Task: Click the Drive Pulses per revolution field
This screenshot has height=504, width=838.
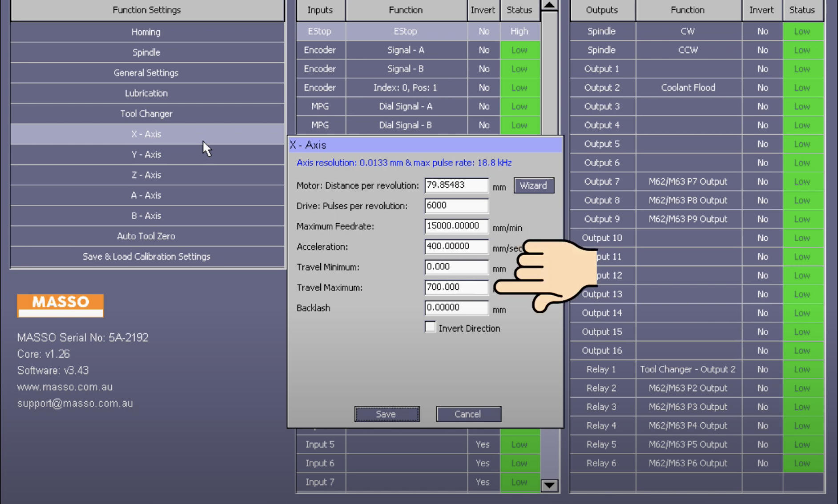Action: point(456,206)
